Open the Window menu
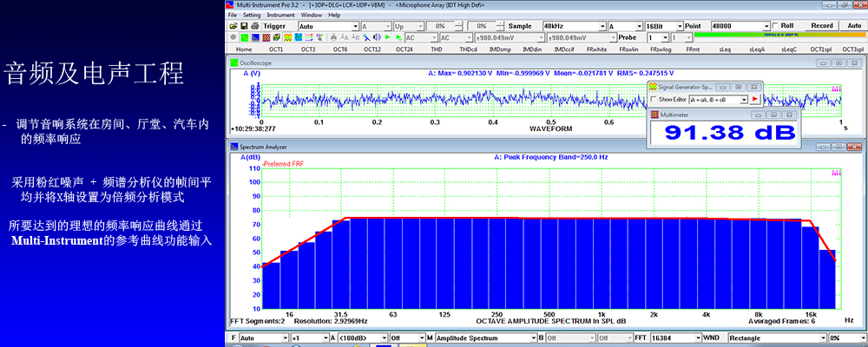The height and width of the screenshot is (347, 868). tap(312, 15)
